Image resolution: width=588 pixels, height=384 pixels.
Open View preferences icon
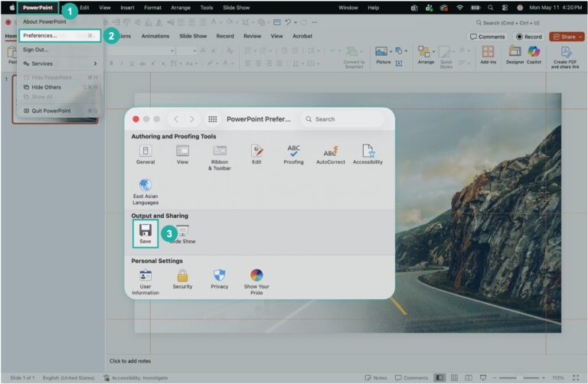tap(182, 155)
